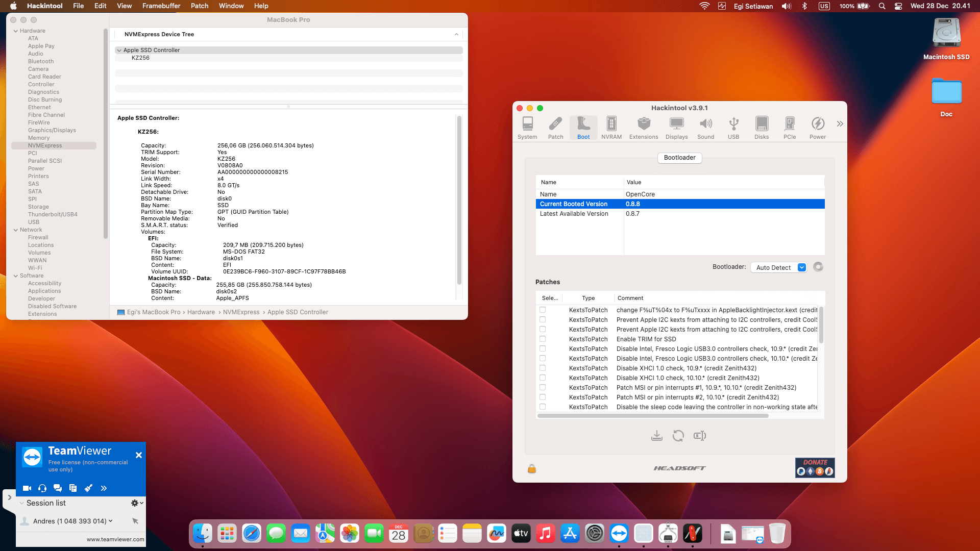980x551 pixels.
Task: Click the www.teamviewer.com link
Action: 115,539
